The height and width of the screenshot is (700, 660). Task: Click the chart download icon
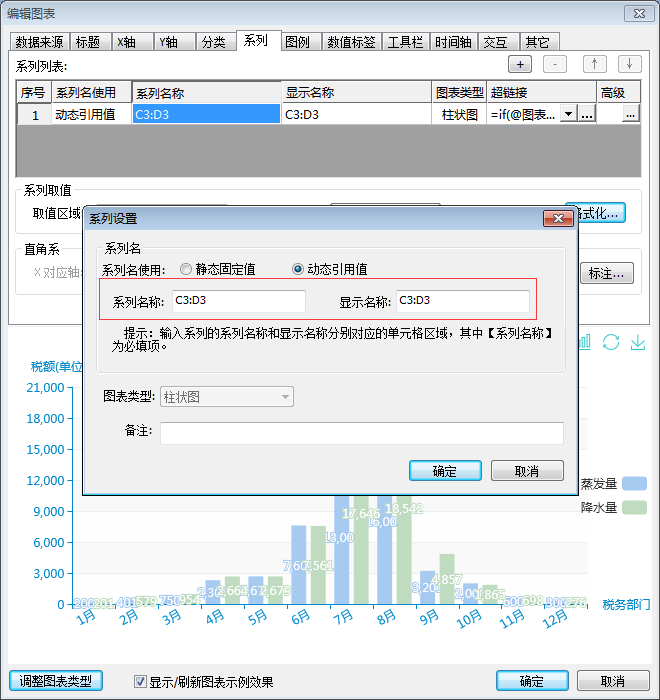pyautogui.click(x=638, y=342)
